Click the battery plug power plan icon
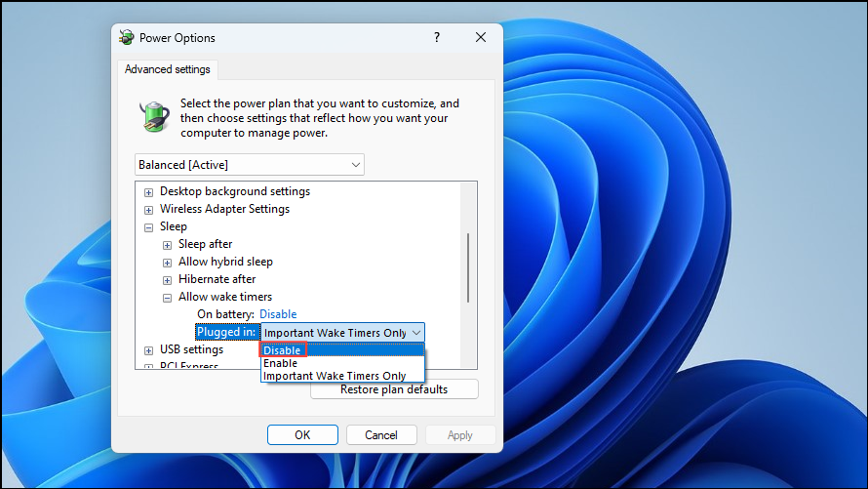The image size is (868, 489). click(154, 117)
